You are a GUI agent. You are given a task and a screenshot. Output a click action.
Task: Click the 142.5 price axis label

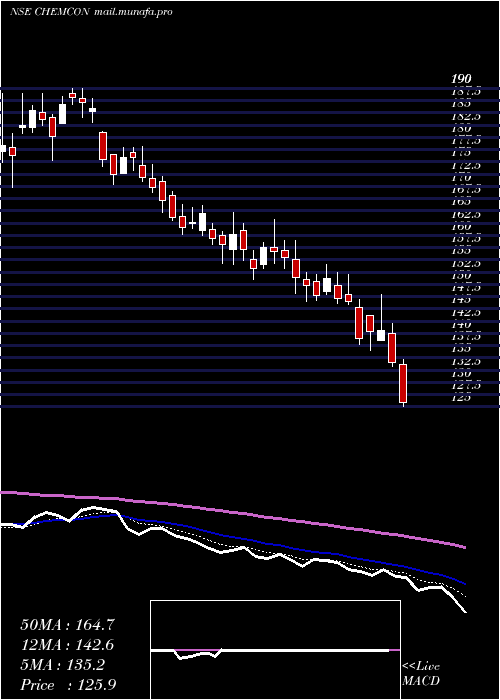click(466, 312)
